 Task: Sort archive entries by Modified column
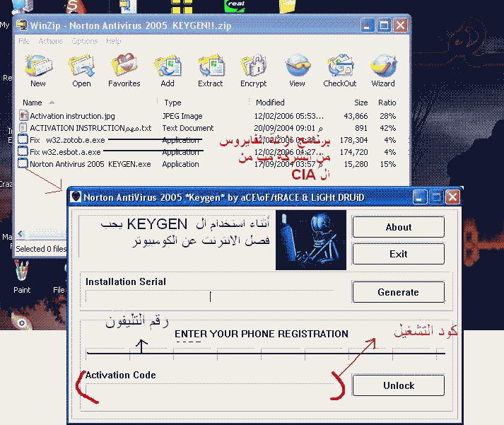point(270,103)
